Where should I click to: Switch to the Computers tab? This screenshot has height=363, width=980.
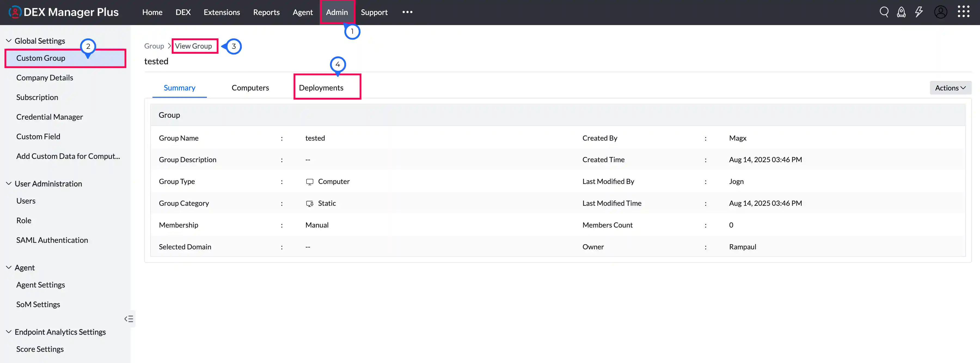[250, 88]
